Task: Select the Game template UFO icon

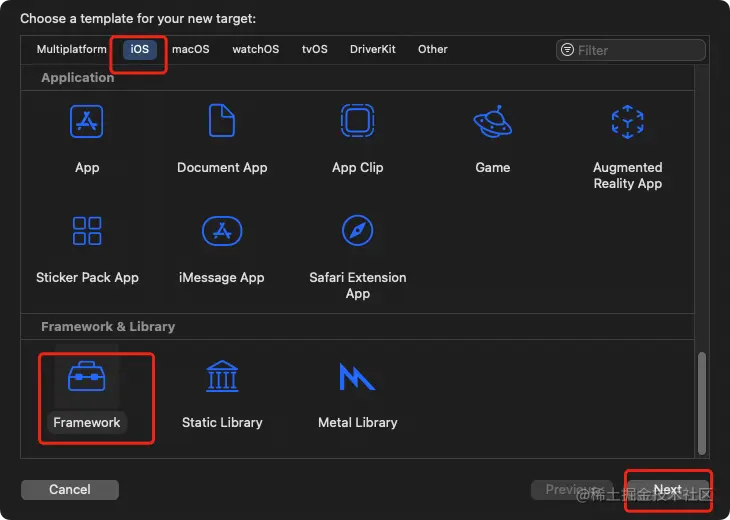Action: 493,122
